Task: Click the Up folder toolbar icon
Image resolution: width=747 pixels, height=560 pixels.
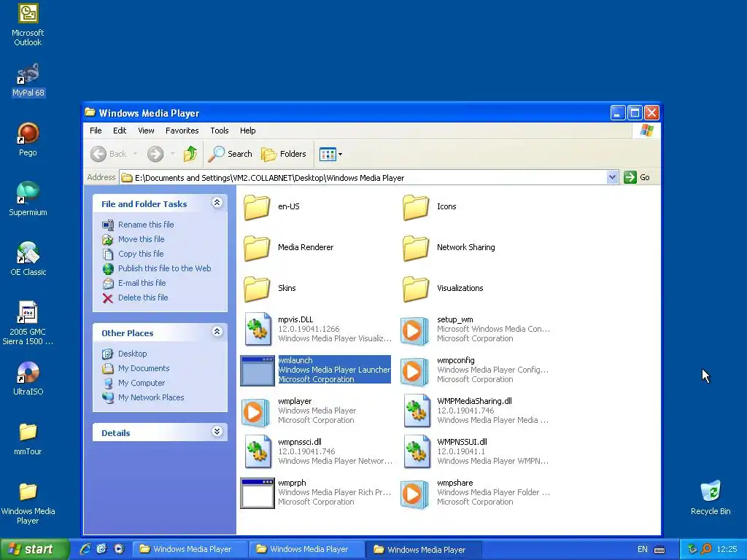Action: point(190,154)
